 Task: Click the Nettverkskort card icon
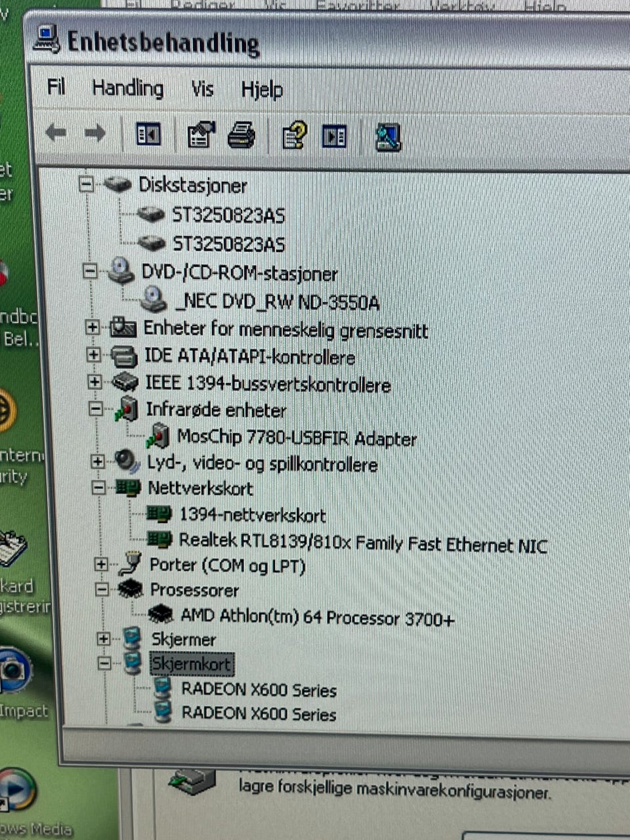click(129, 488)
